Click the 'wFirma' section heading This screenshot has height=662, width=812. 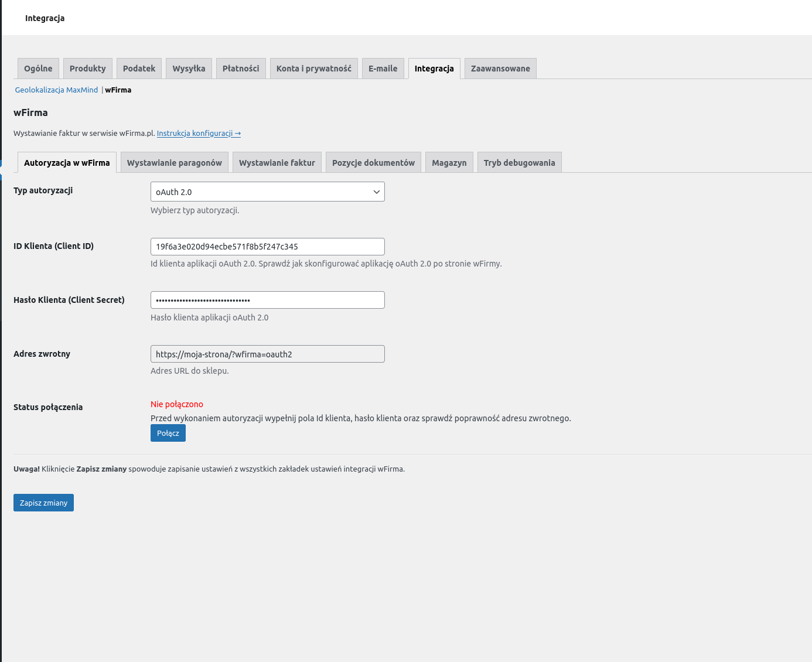[30, 112]
